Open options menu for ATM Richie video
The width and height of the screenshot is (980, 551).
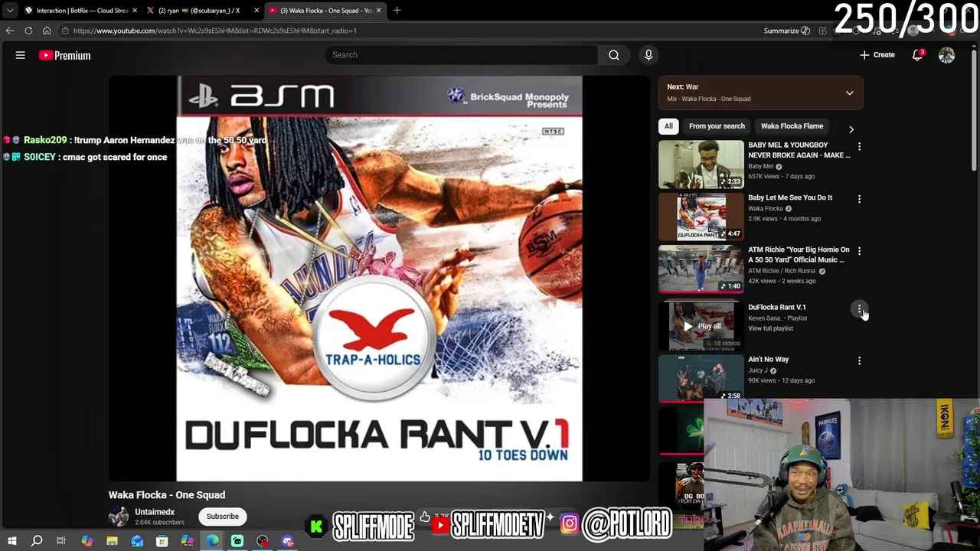(859, 251)
